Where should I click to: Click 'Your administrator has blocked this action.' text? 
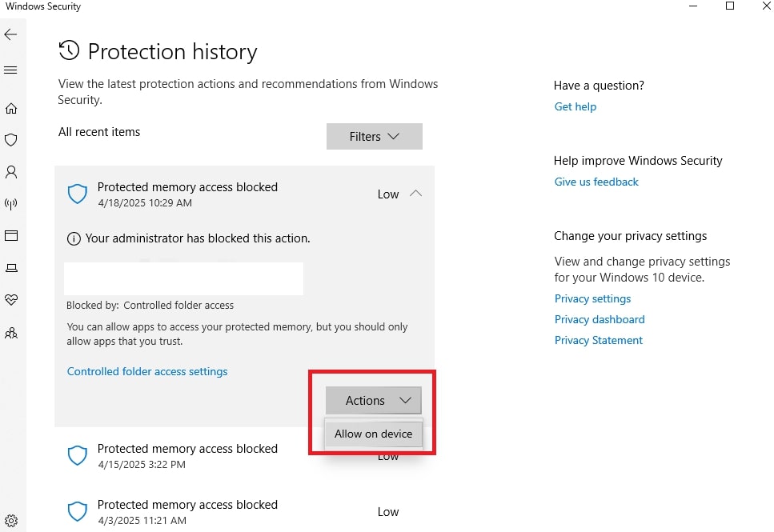[198, 238]
